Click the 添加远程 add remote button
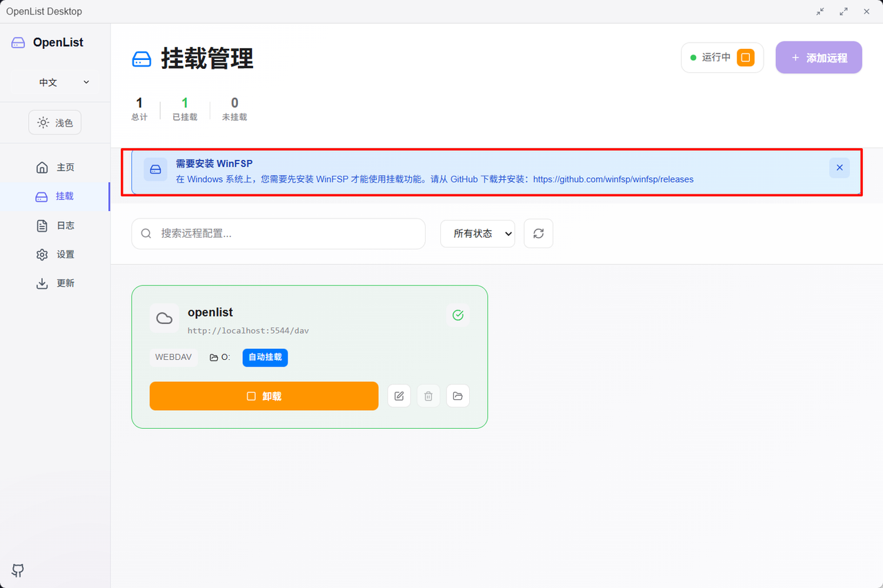 coord(819,57)
